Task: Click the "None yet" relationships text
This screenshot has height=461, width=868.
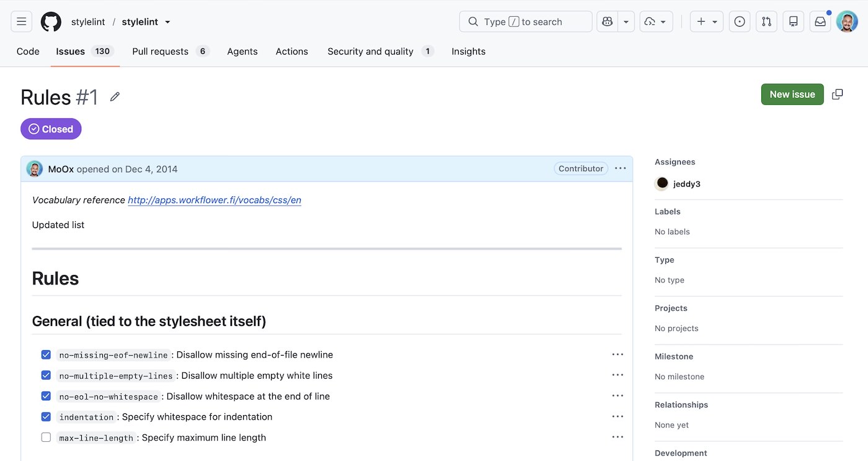Action: click(x=672, y=425)
